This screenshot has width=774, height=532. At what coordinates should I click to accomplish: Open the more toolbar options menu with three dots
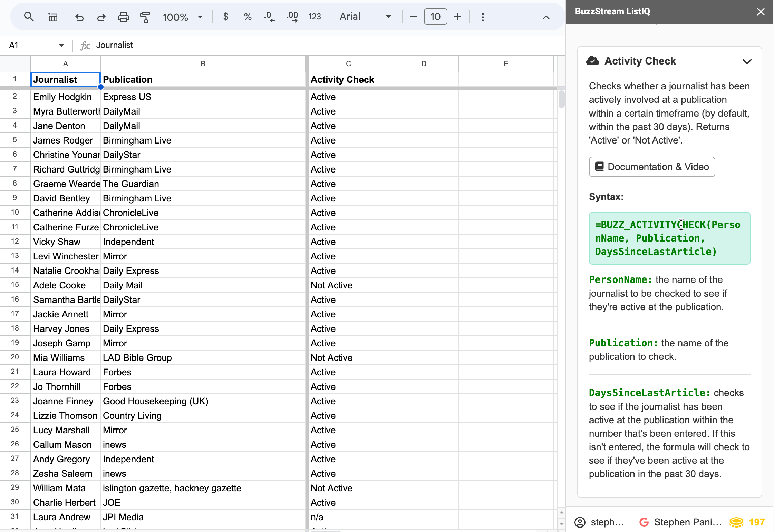click(x=483, y=17)
